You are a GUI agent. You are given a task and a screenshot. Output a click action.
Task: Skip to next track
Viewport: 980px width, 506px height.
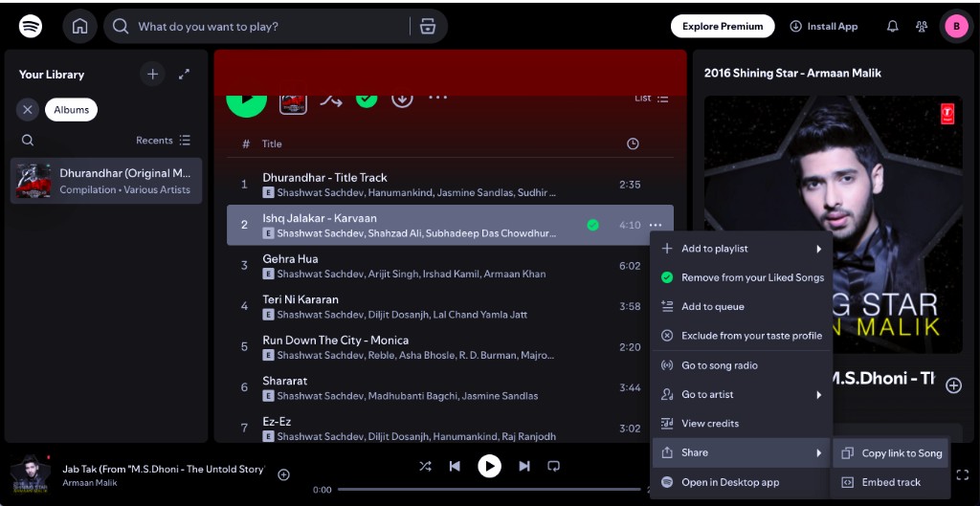[524, 466]
